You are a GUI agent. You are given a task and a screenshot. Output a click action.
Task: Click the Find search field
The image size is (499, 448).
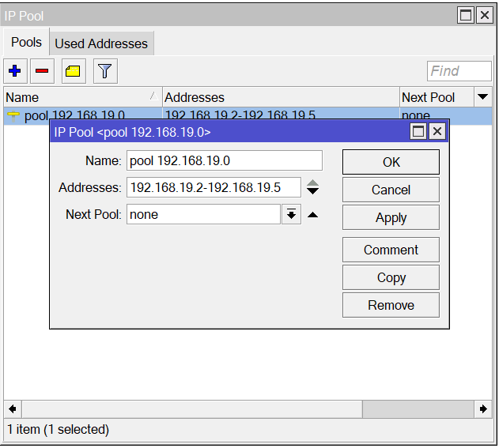(x=459, y=71)
